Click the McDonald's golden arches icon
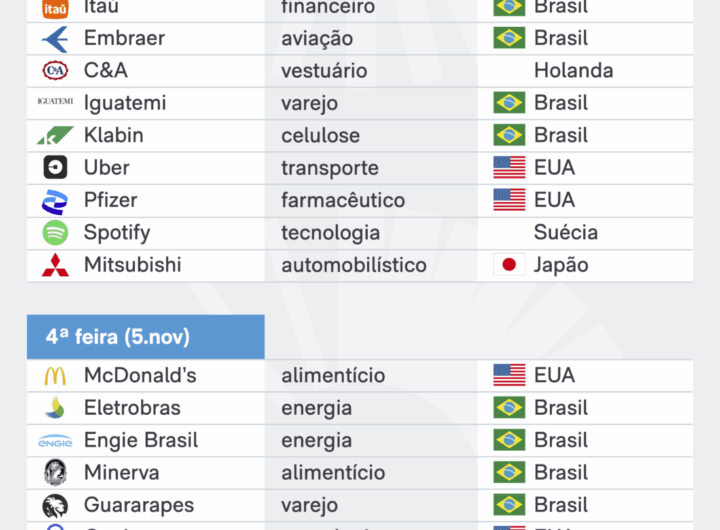 [x=55, y=376]
